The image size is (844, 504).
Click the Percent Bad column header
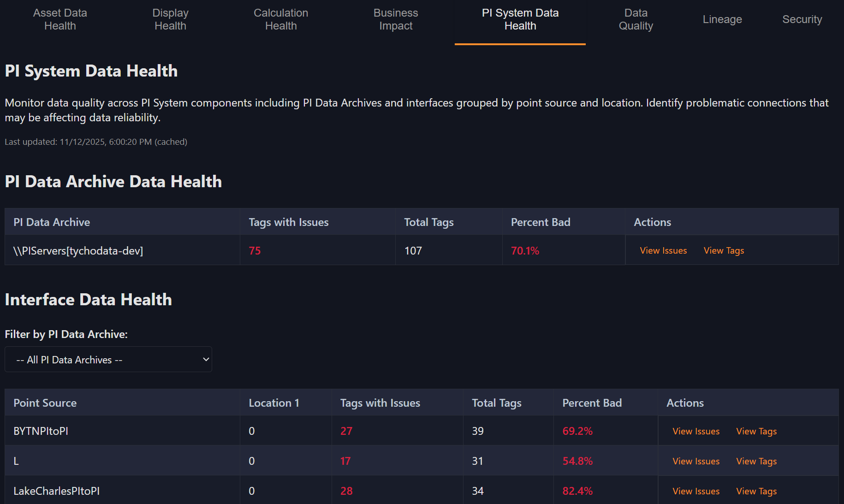(x=541, y=222)
